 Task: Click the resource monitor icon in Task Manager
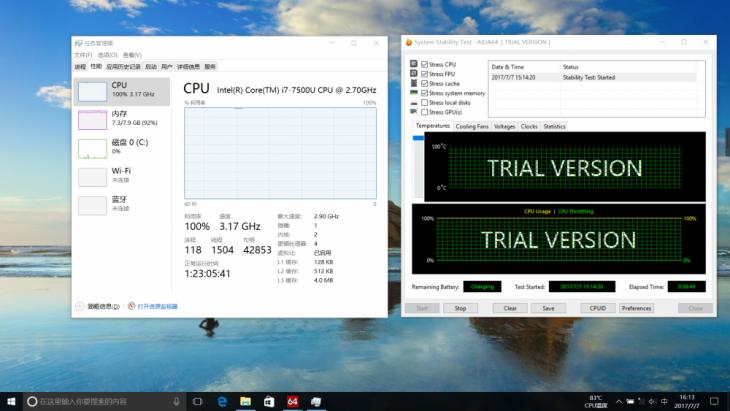[x=131, y=306]
